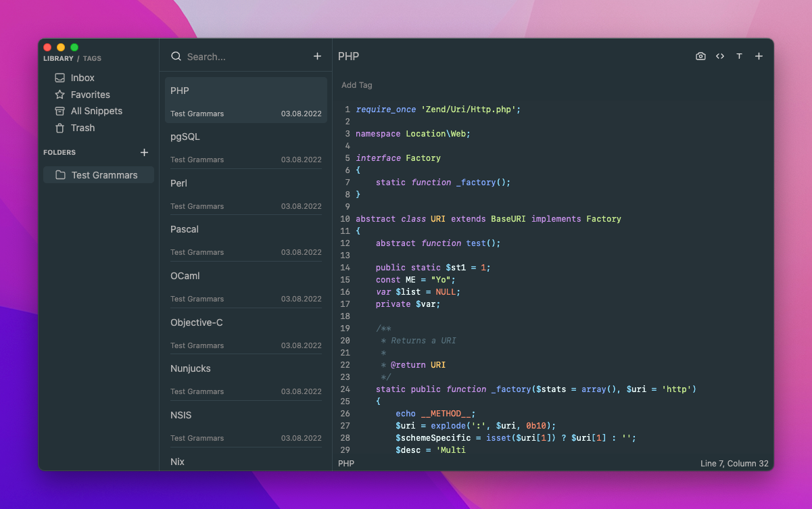Select the pgSQL snippet
Image resolution: width=812 pixels, height=509 pixels.
click(x=246, y=146)
